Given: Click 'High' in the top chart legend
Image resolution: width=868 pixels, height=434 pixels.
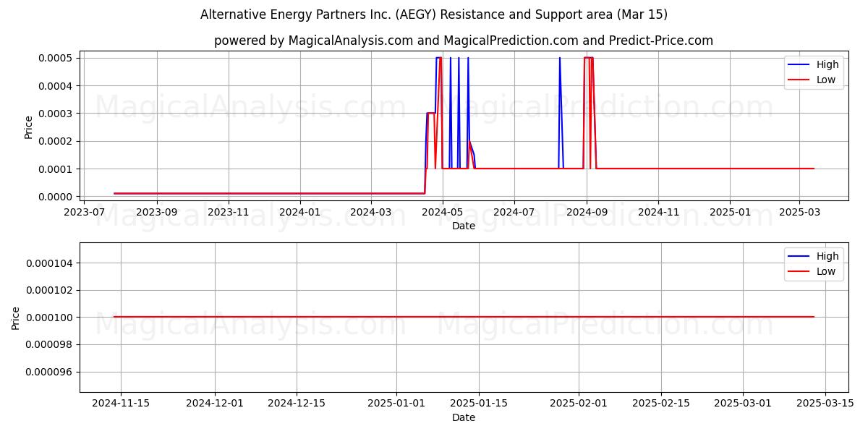Looking at the screenshot, I should coord(827,64).
